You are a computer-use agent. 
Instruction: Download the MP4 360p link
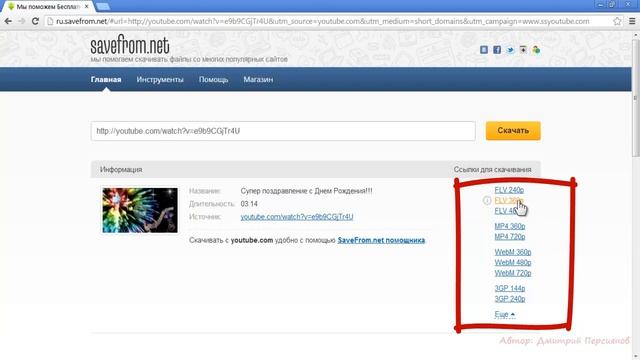(x=510, y=226)
